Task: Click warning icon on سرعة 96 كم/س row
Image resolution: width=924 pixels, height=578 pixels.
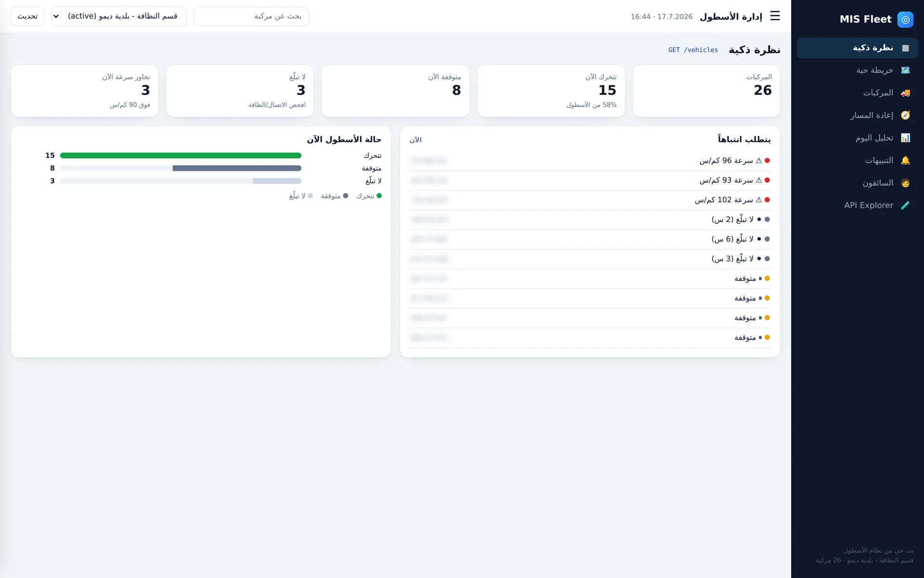Action: click(759, 161)
